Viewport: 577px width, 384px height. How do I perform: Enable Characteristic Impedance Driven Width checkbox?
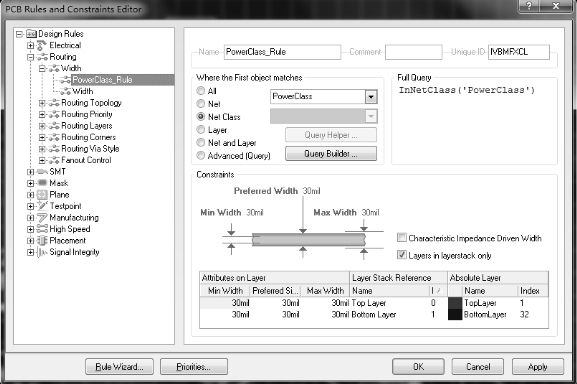(402, 238)
